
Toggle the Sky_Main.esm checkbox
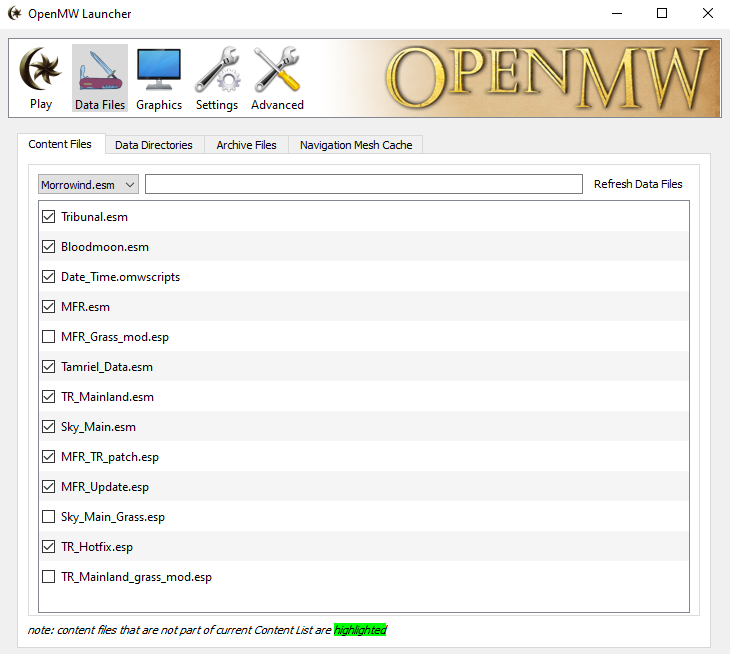click(x=48, y=427)
